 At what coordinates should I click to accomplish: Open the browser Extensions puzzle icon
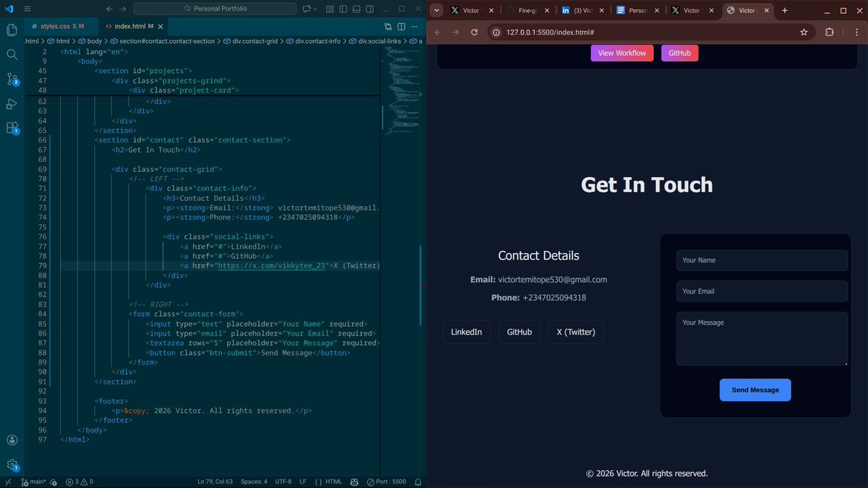[x=830, y=33]
